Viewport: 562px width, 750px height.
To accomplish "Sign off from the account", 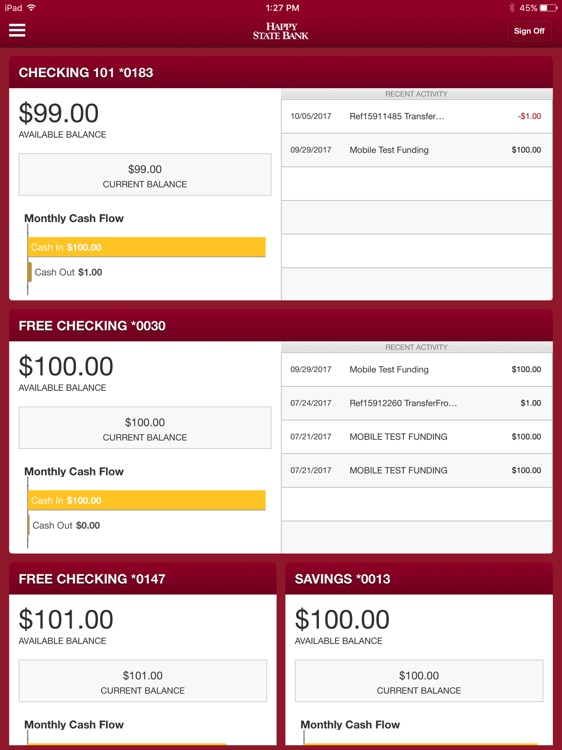I will (529, 31).
